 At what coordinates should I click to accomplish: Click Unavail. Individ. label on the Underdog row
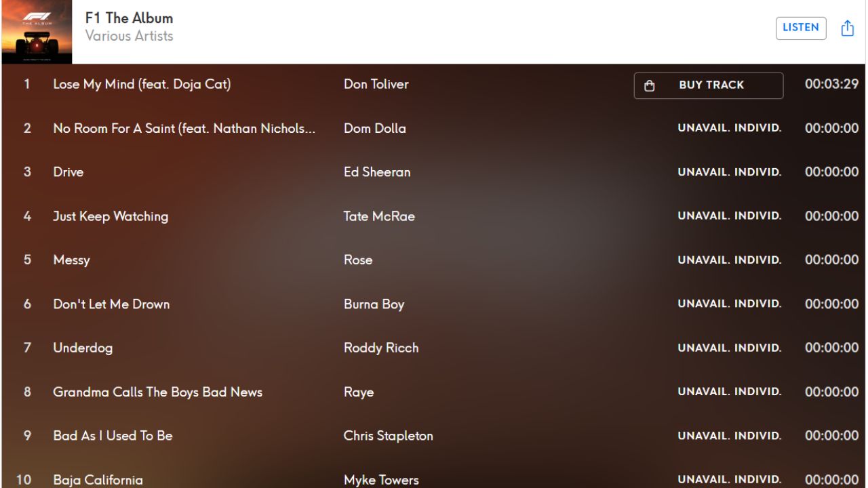pos(730,348)
